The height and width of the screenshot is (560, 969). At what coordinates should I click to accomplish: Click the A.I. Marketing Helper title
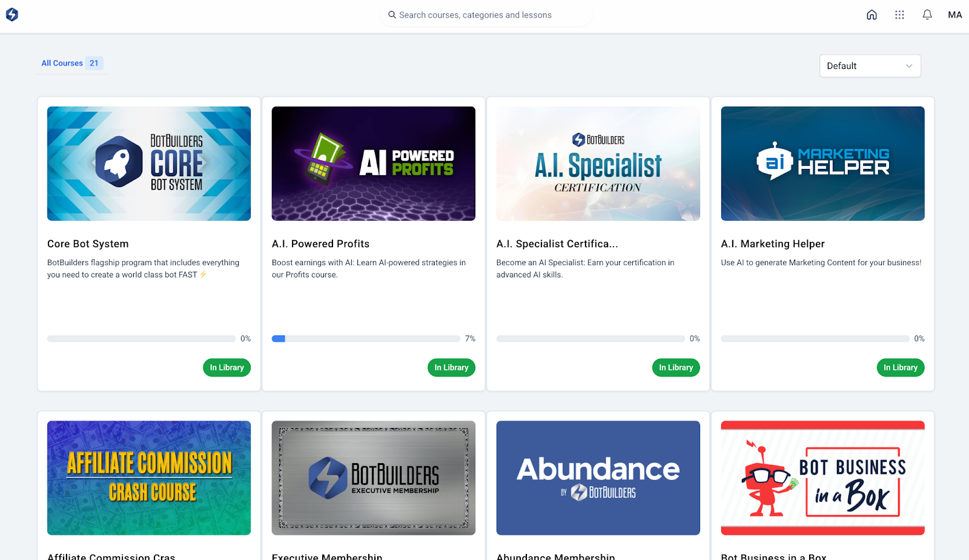tap(773, 243)
